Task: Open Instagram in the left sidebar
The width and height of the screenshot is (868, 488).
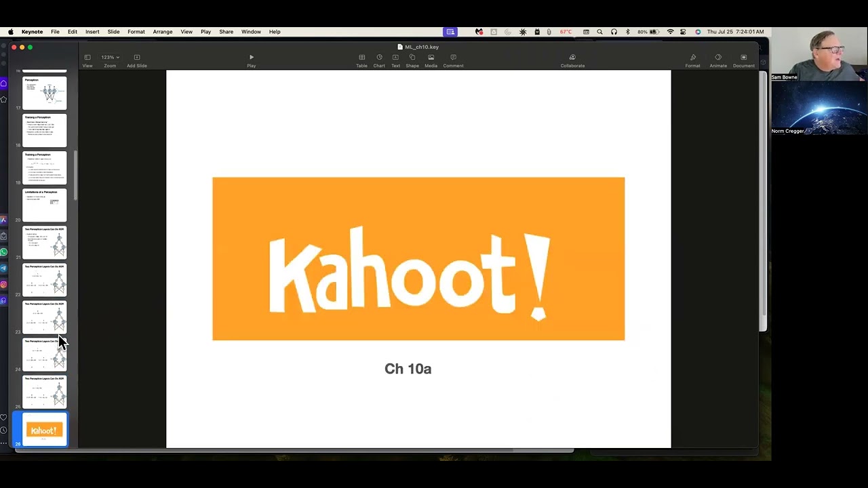Action: click(3, 285)
